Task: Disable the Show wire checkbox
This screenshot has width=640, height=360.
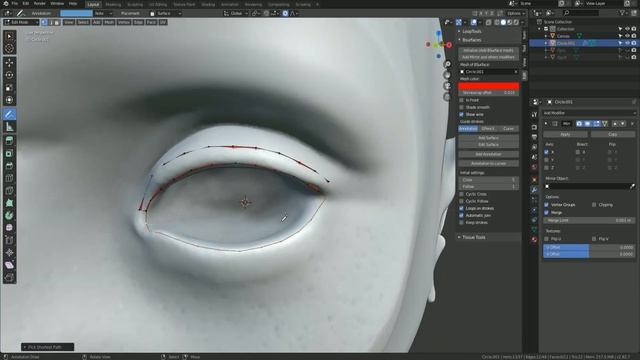Action: pyautogui.click(x=462, y=114)
